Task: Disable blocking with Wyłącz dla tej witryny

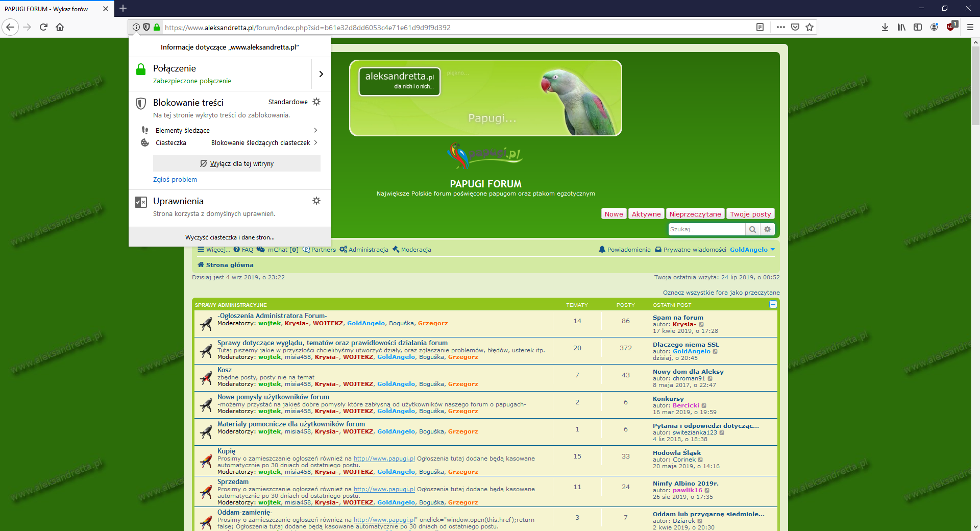Action: point(237,163)
